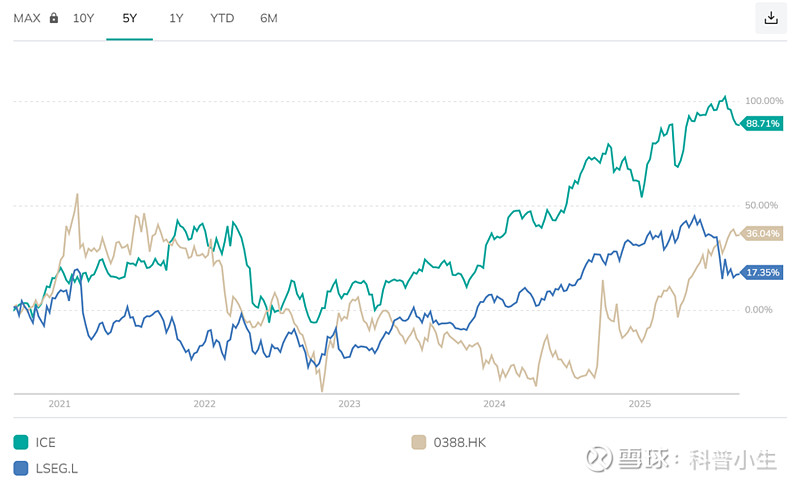The height and width of the screenshot is (484, 800).
Task: Choose the YTD range tab
Action: point(222,18)
